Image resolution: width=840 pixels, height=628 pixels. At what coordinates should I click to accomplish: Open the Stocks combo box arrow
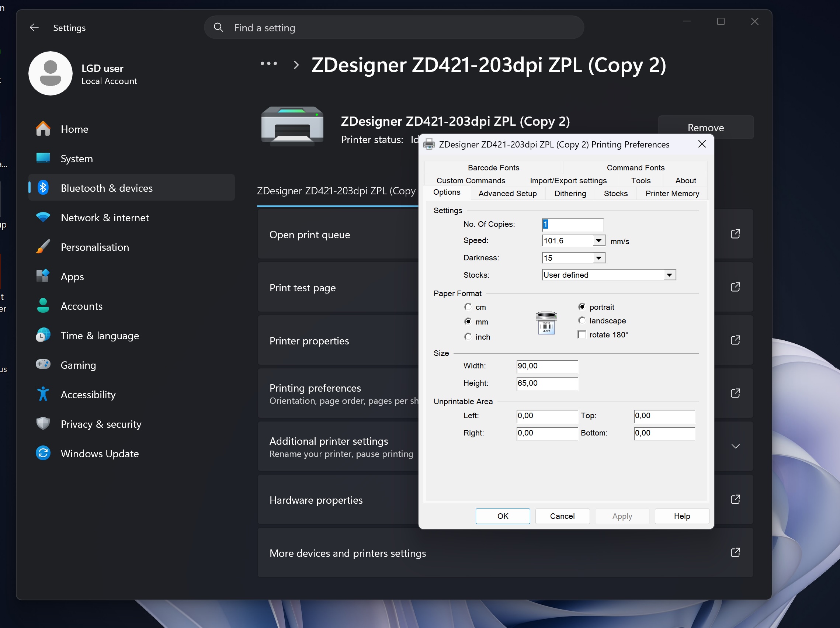tap(669, 275)
